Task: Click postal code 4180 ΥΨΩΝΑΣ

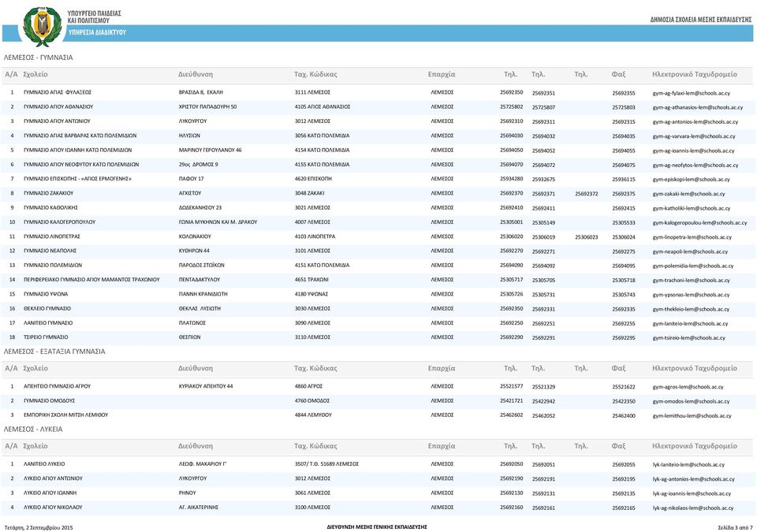Action: click(x=311, y=294)
